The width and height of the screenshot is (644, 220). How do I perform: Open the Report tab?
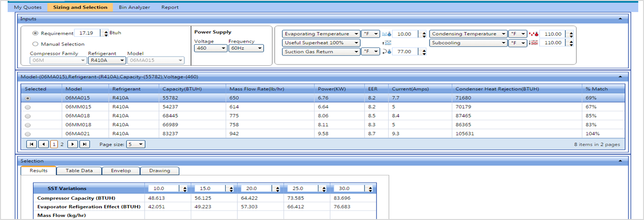tap(170, 7)
